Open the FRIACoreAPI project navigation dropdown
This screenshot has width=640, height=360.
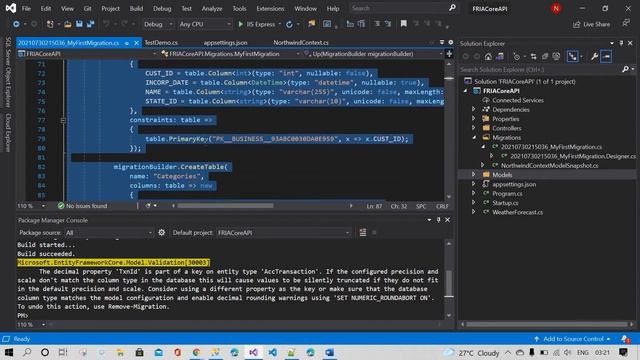[x=88, y=53]
